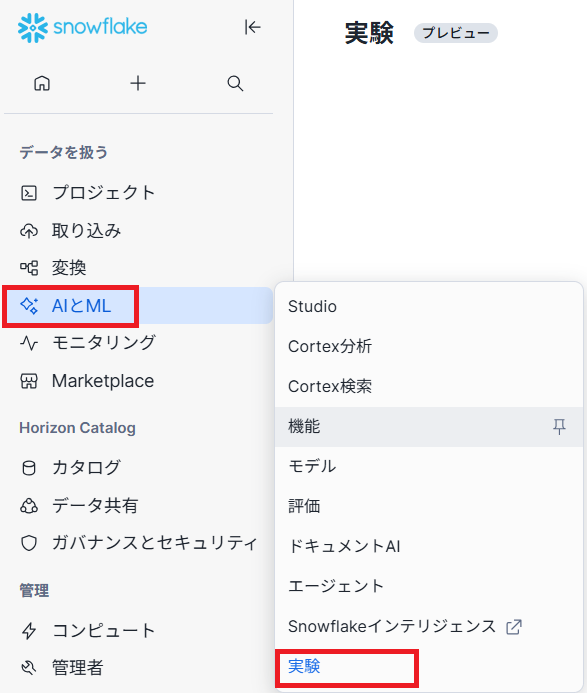Open 取り込み in the sidebar
The width and height of the screenshot is (587, 693).
(x=138, y=231)
